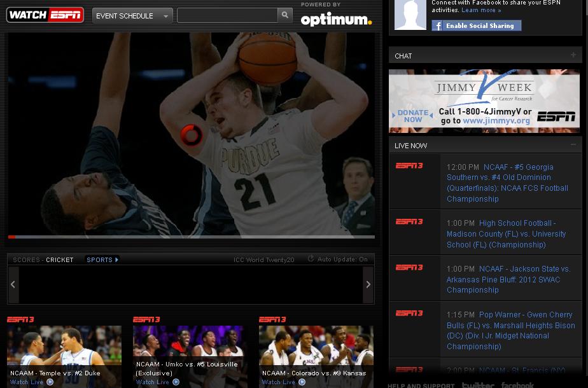Click ESPN3 logo beside Jackson State game
This screenshot has width=588, height=388.
(x=409, y=268)
